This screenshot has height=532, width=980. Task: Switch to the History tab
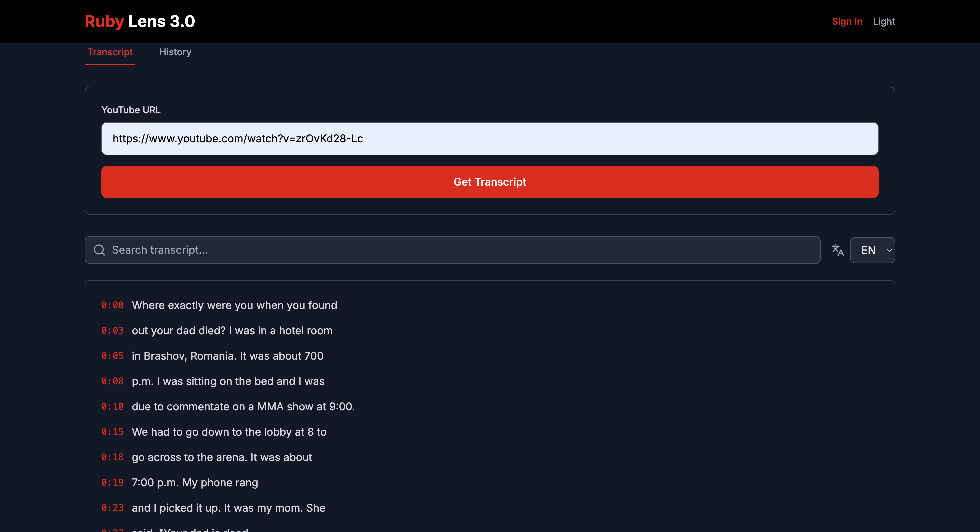(175, 52)
